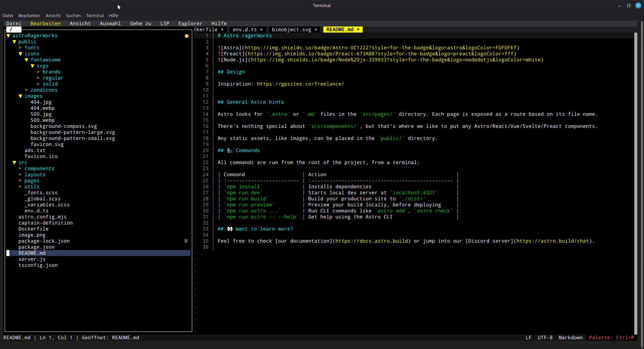This screenshot has width=644, height=349.
Task: Click the orange modified indicator dot
Action: pos(186,36)
